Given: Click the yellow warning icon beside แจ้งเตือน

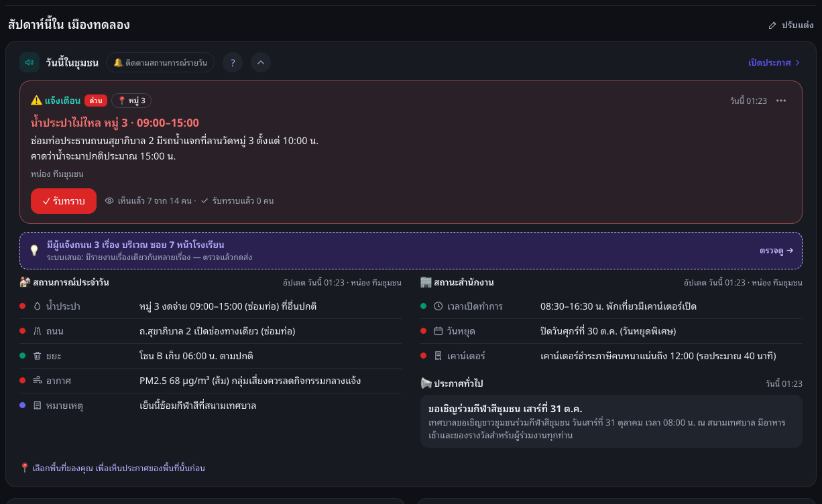Looking at the screenshot, I should click(x=36, y=101).
